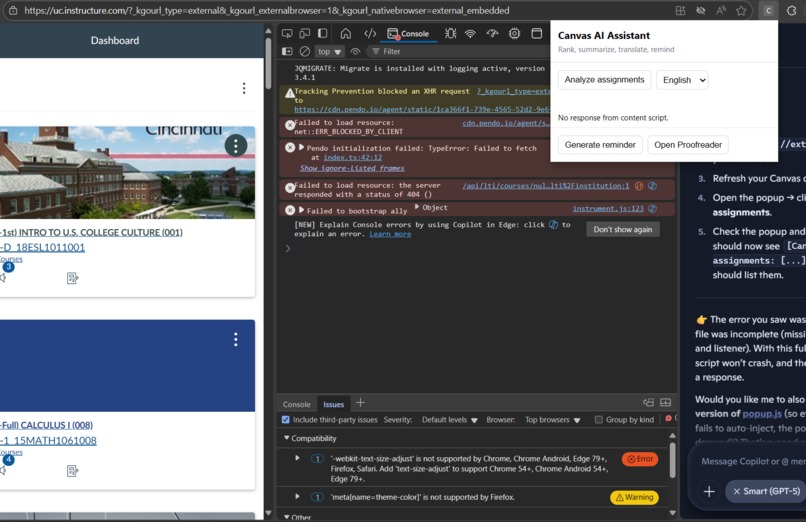This screenshot has height=522, width=806.
Task: Add a new drawer tab with plus icon
Action: pyautogui.click(x=360, y=403)
